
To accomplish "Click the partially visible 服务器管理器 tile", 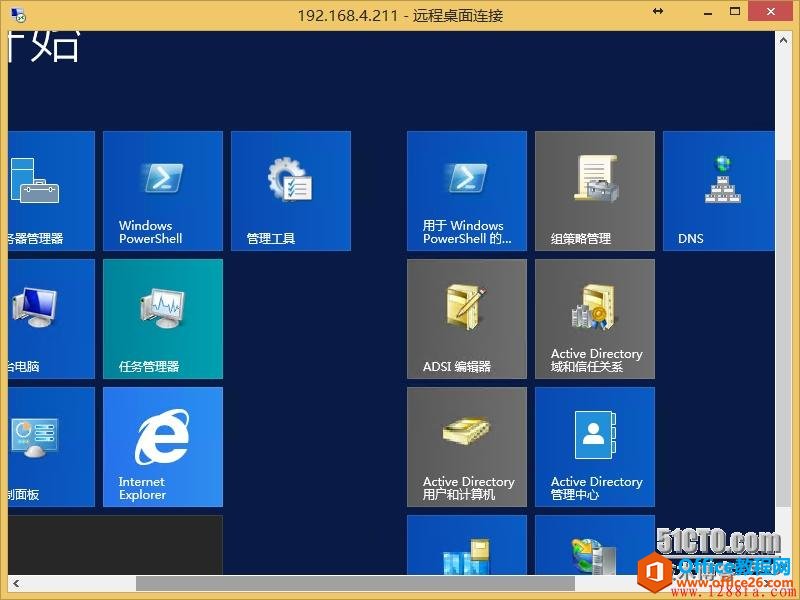I will 51,190.
